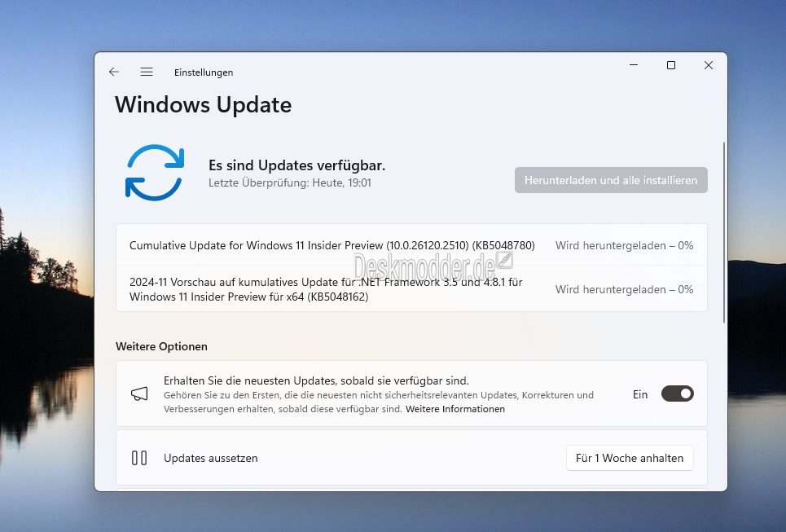Viewport: 786px width, 532px height.
Task: Click the 'Updates aussetzen' label
Action: point(210,458)
